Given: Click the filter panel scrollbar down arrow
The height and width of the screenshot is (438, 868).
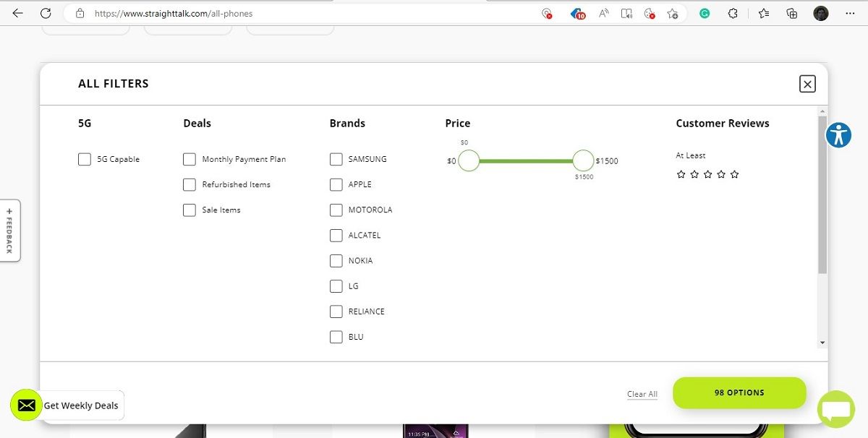Looking at the screenshot, I should pos(822,343).
